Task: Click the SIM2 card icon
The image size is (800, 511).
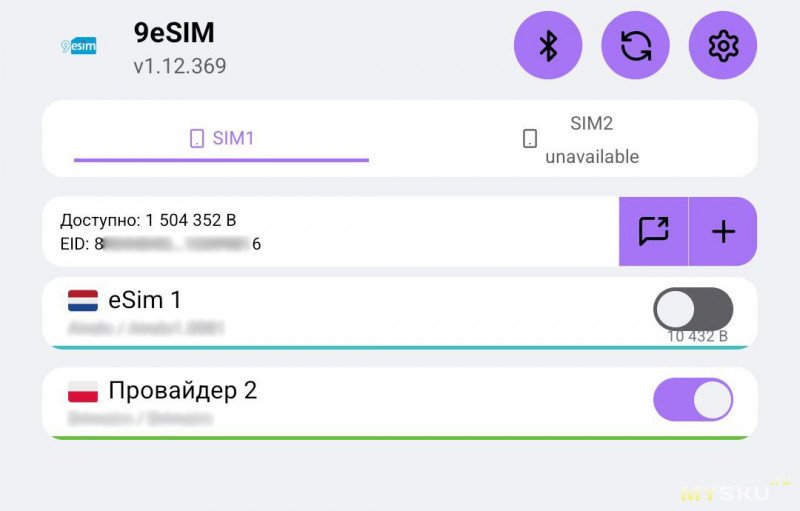Action: 530,139
